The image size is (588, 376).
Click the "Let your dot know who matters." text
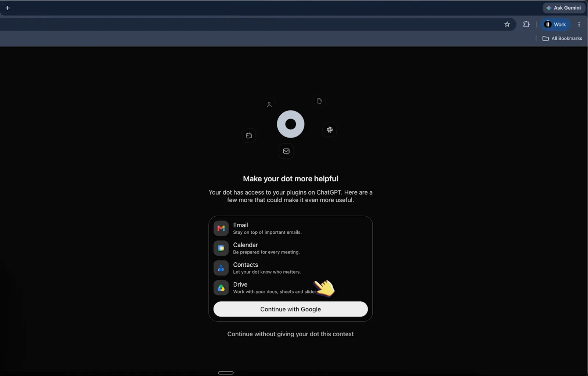tap(267, 272)
